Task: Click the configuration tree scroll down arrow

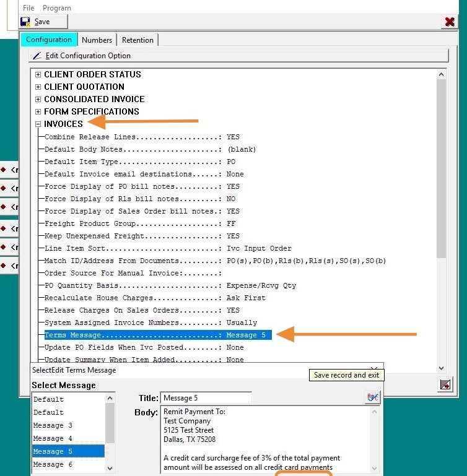Action: (x=441, y=368)
